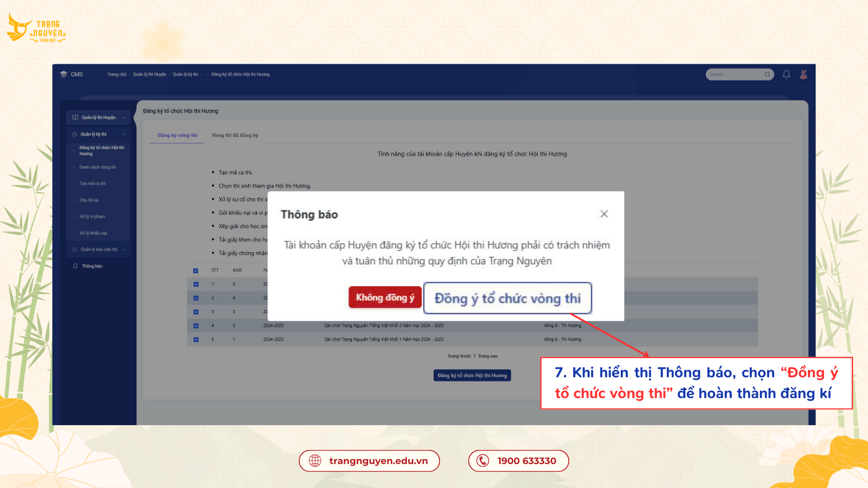The height and width of the screenshot is (488, 868).
Task: Select Đăng ký vòng thi tab
Action: (x=176, y=135)
